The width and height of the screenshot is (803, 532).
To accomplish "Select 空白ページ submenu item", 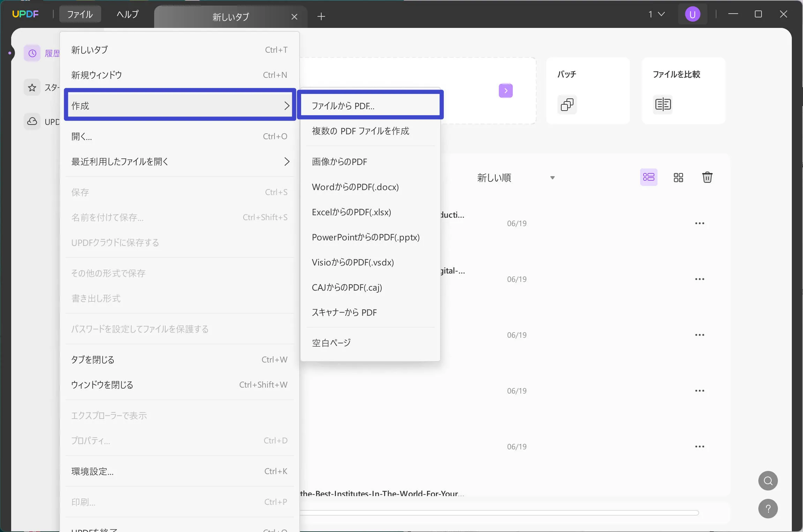I will coord(370,343).
